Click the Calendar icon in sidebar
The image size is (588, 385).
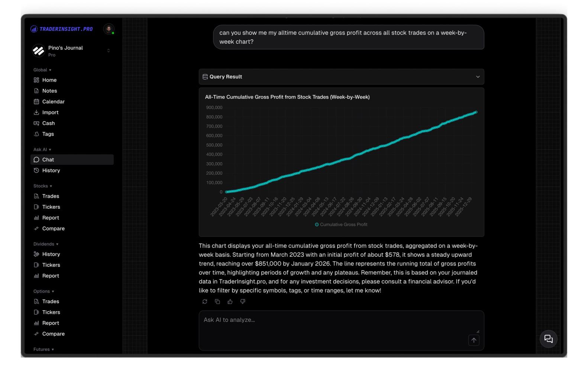coord(36,102)
